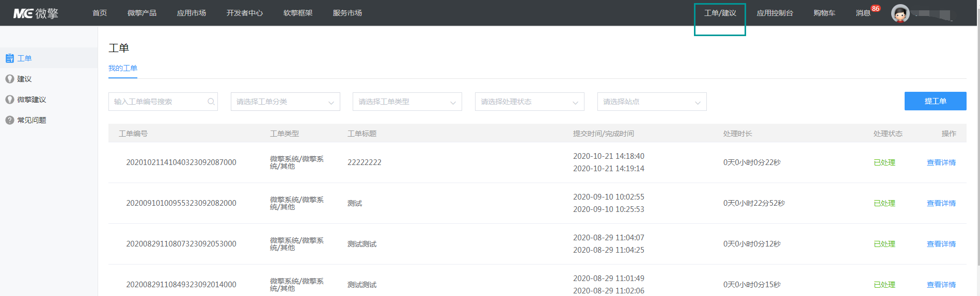
Task: Click the 微擎建议 sidebar icon
Action: [10, 100]
